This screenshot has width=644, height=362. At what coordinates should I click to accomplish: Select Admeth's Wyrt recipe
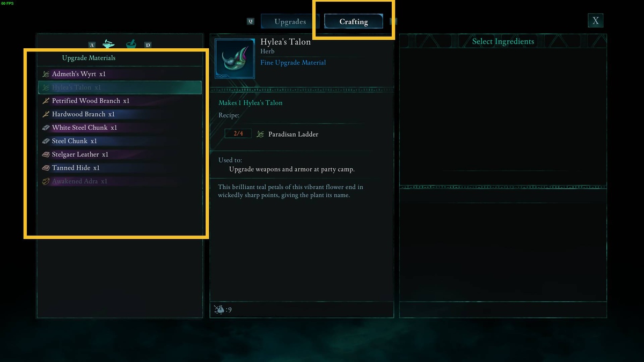tap(120, 74)
